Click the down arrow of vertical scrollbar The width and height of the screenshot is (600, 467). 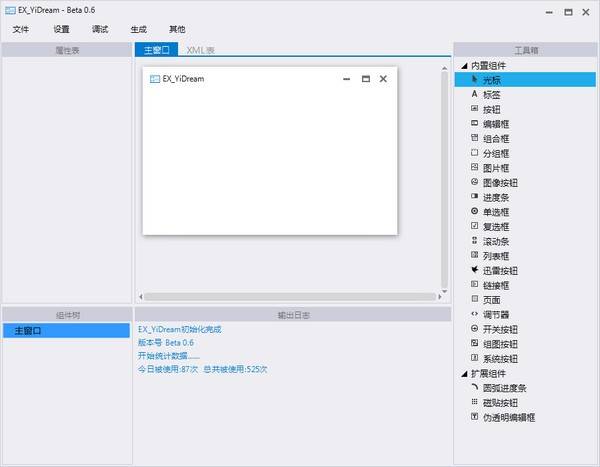[x=444, y=291]
